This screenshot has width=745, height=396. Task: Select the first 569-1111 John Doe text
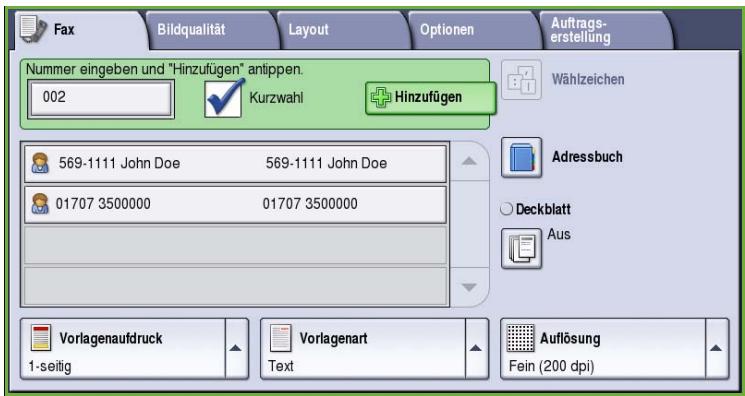click(119, 163)
